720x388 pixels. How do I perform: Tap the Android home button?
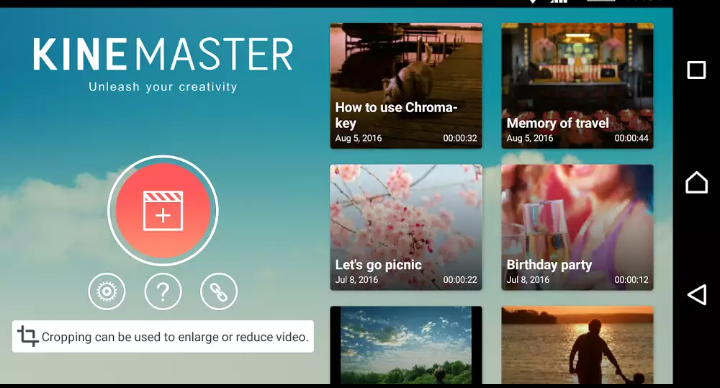pos(696,182)
